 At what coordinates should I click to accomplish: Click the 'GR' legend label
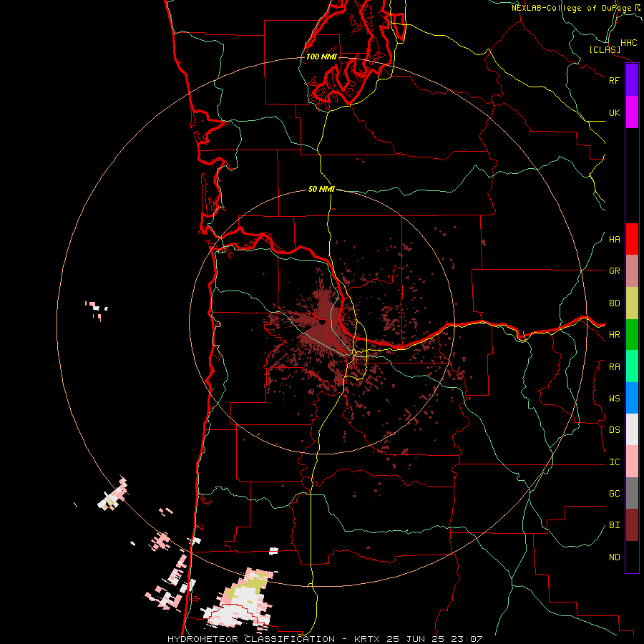(x=614, y=271)
